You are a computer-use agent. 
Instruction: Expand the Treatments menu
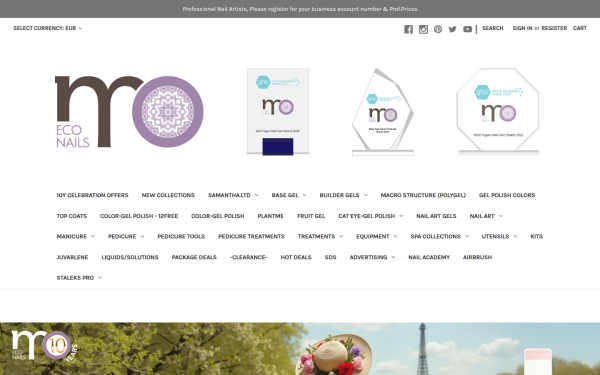[320, 236]
